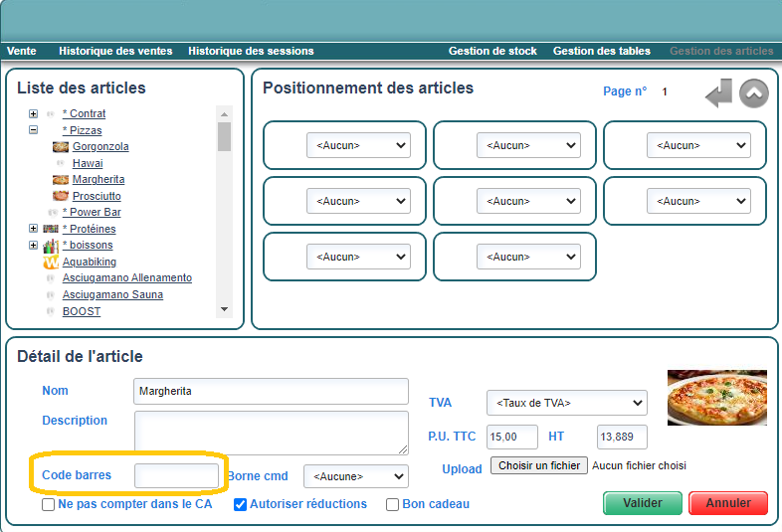
Task: Click into the Code barres field
Action: coord(176,476)
